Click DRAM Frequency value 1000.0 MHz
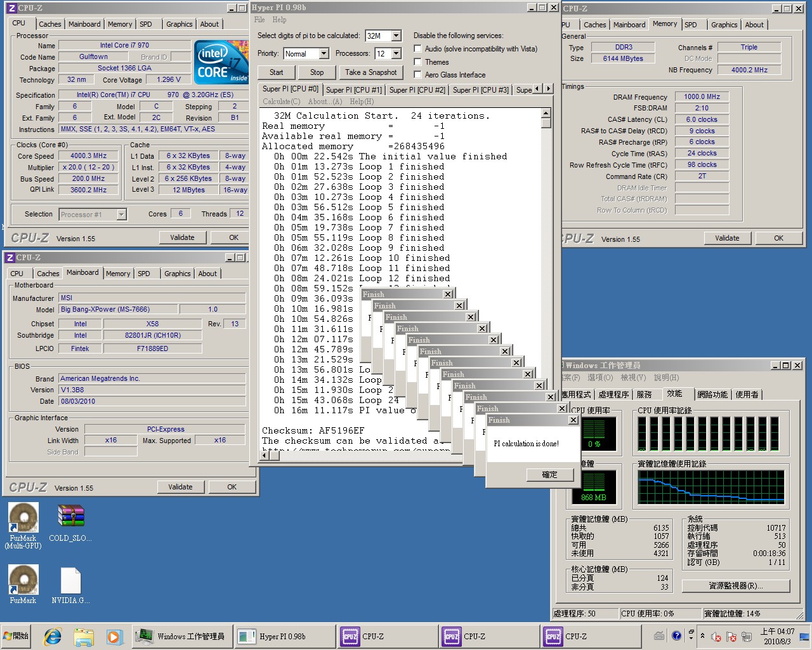Viewport: 812px width, 650px height. click(x=702, y=96)
